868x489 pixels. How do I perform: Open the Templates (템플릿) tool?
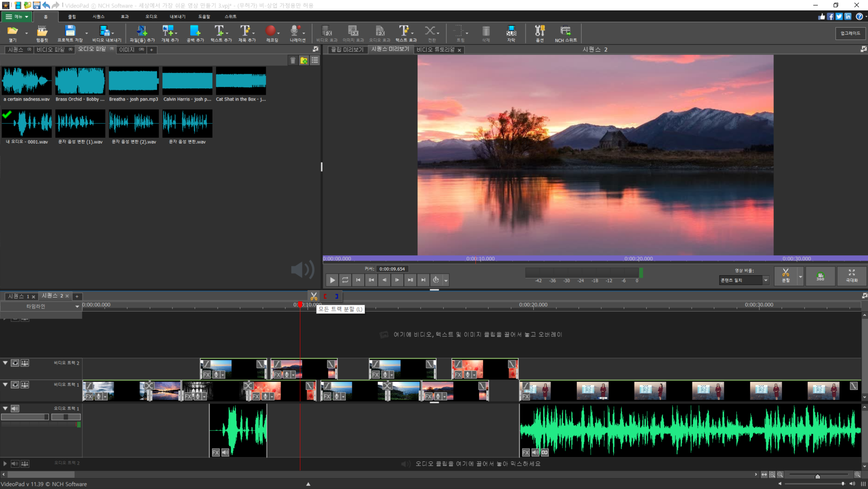pyautogui.click(x=42, y=33)
